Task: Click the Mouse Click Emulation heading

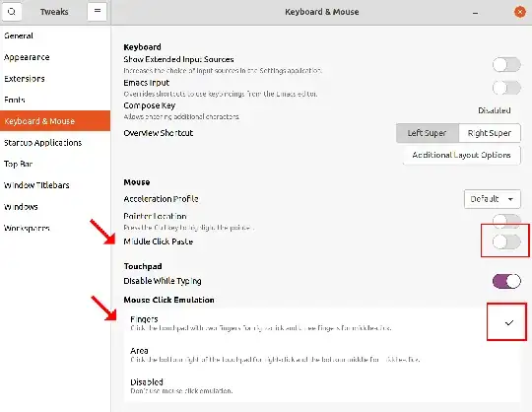Action: coord(169,300)
